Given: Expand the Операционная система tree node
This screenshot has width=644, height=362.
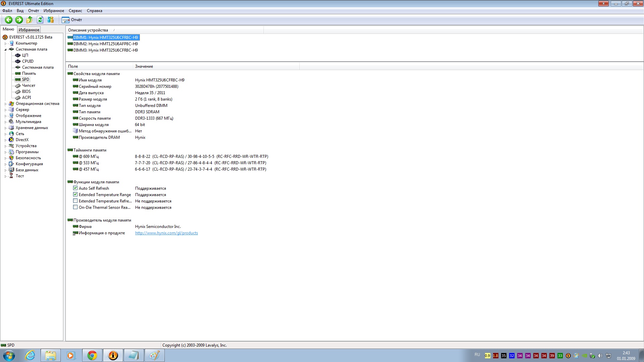Looking at the screenshot, I should pos(5,104).
